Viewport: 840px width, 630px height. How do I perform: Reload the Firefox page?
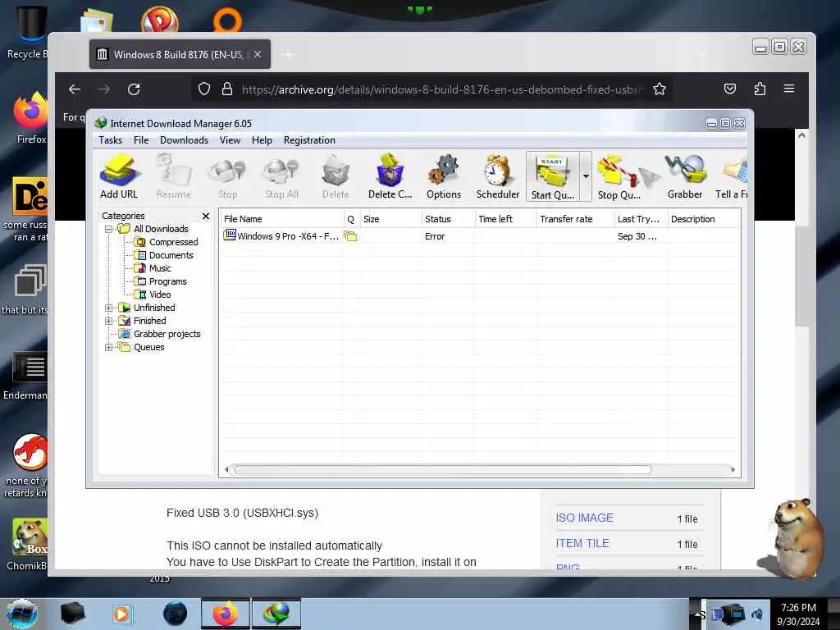click(x=134, y=89)
